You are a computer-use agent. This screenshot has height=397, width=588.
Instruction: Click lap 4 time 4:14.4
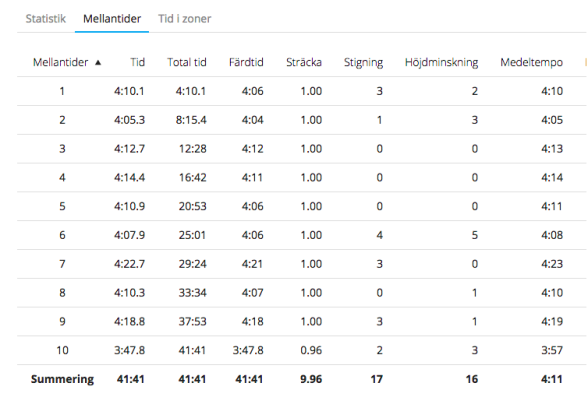point(129,177)
